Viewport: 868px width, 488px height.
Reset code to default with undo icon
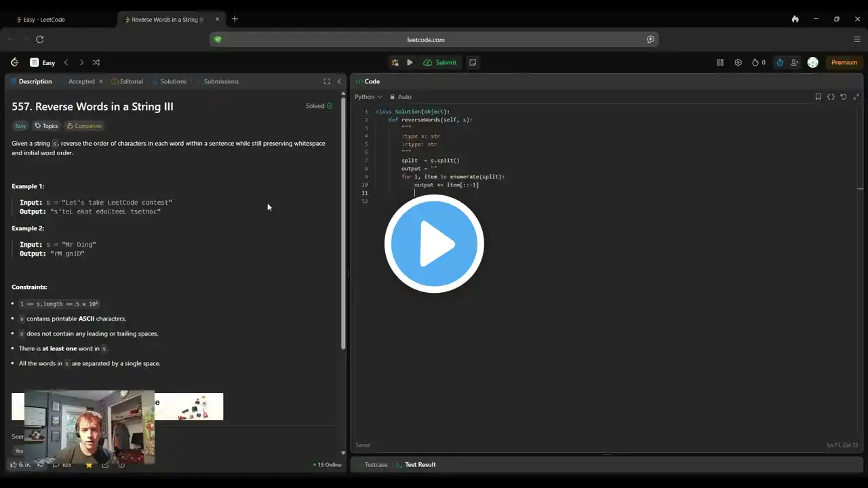843,97
